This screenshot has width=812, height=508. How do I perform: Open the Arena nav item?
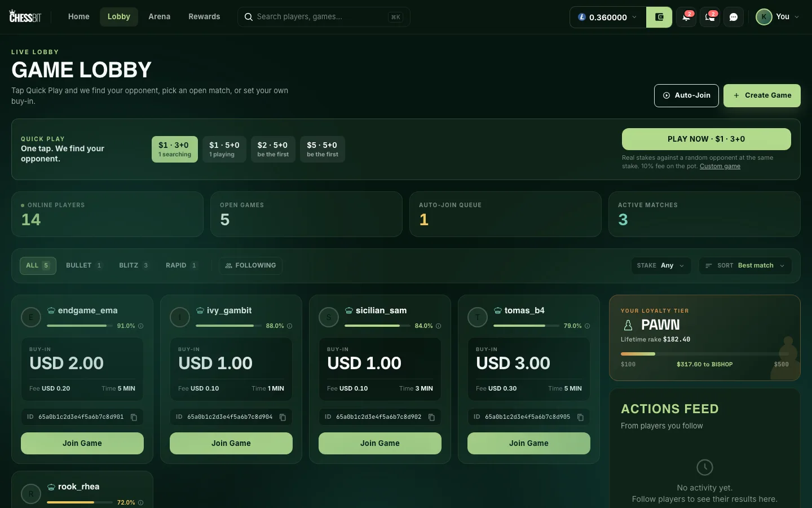click(160, 16)
